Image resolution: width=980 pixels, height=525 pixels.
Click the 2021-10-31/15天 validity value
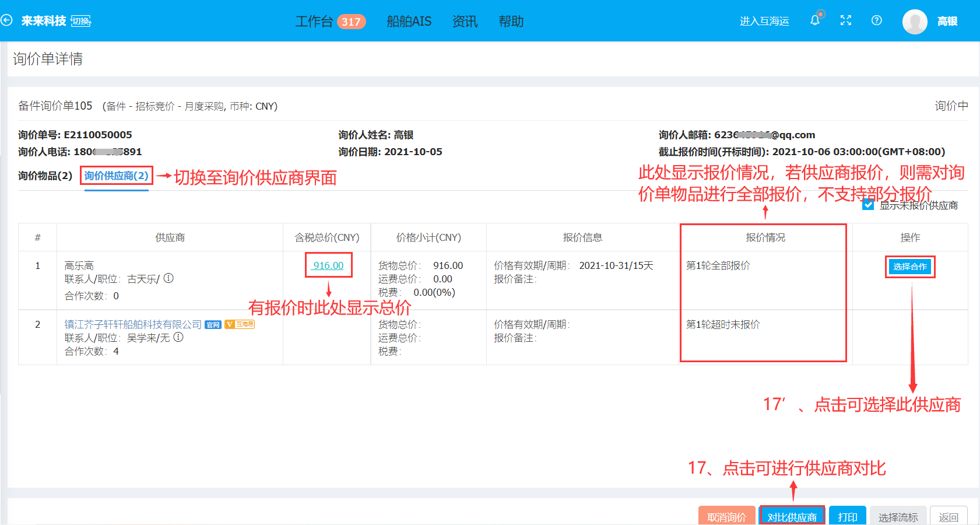[616, 265]
